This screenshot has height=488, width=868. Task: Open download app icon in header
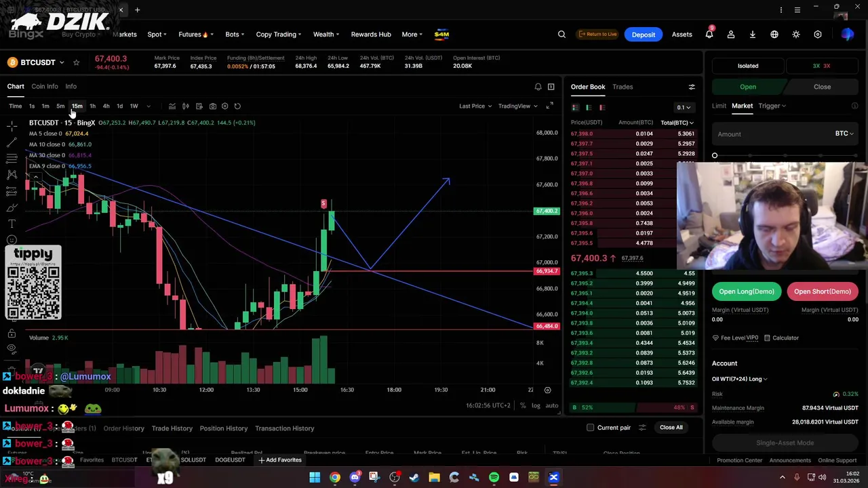click(753, 35)
